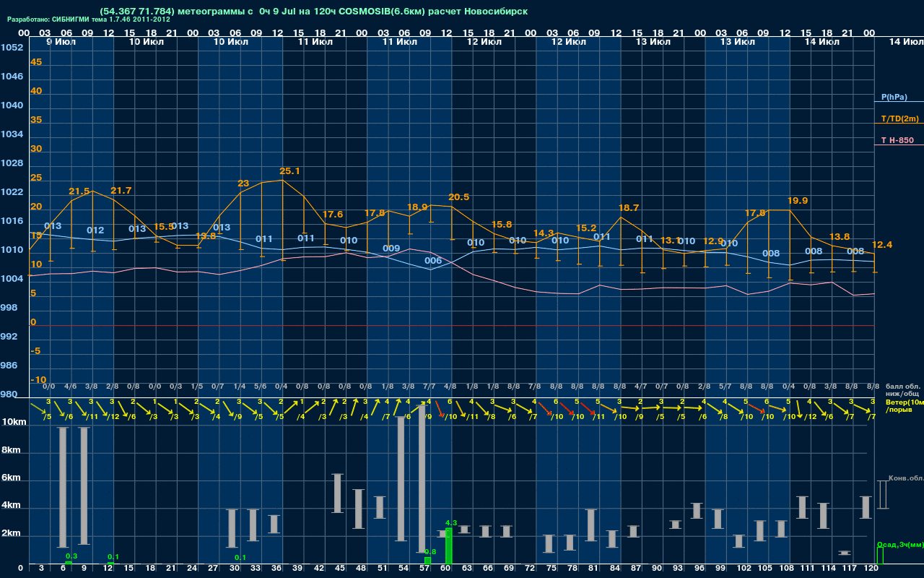Click the 19.9 temperature label
Image resolution: width=924 pixels, height=578 pixels.
pyautogui.click(x=798, y=201)
